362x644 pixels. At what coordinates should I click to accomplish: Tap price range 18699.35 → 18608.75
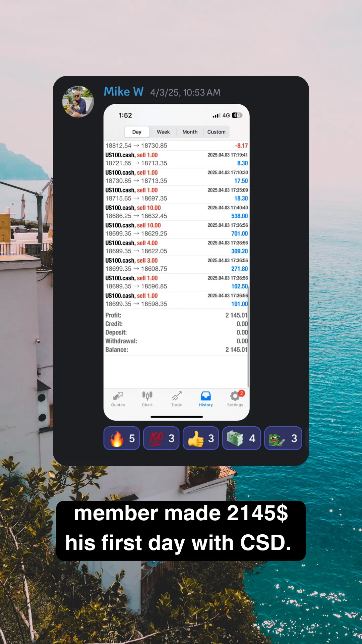click(x=136, y=269)
